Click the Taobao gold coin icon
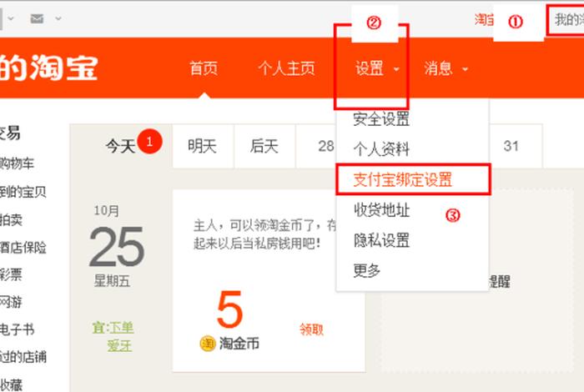 [x=208, y=344]
